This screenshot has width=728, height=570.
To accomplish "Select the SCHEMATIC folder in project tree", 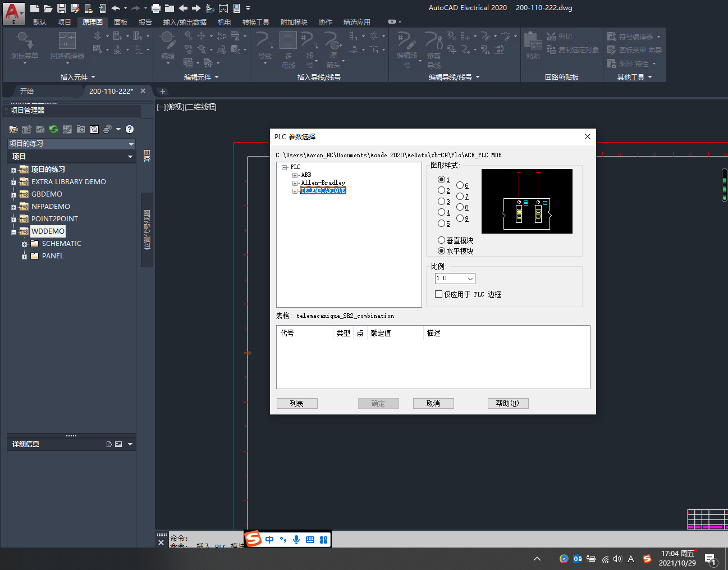I will [x=62, y=244].
